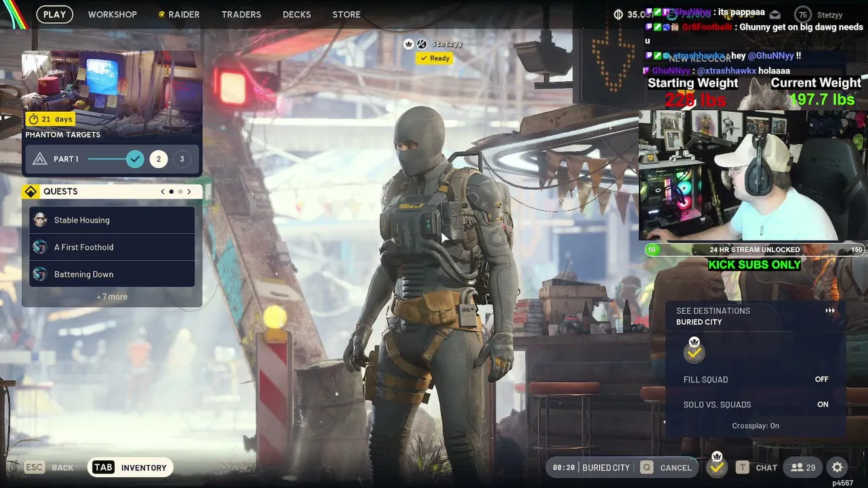Screen dimensions: 868x488
Task: Click the coin currency icon beside 35,0
Action: (618, 14)
